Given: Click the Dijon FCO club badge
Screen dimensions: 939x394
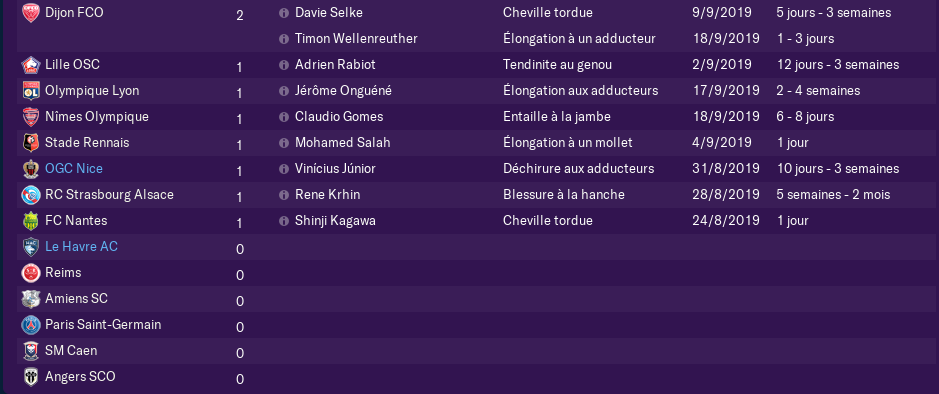Looking at the screenshot, I should [x=31, y=13].
